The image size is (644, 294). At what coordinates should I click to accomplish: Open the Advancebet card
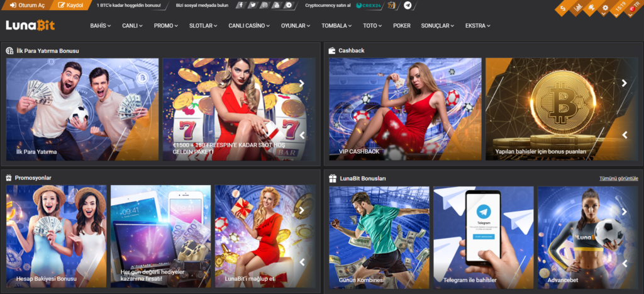(588, 238)
